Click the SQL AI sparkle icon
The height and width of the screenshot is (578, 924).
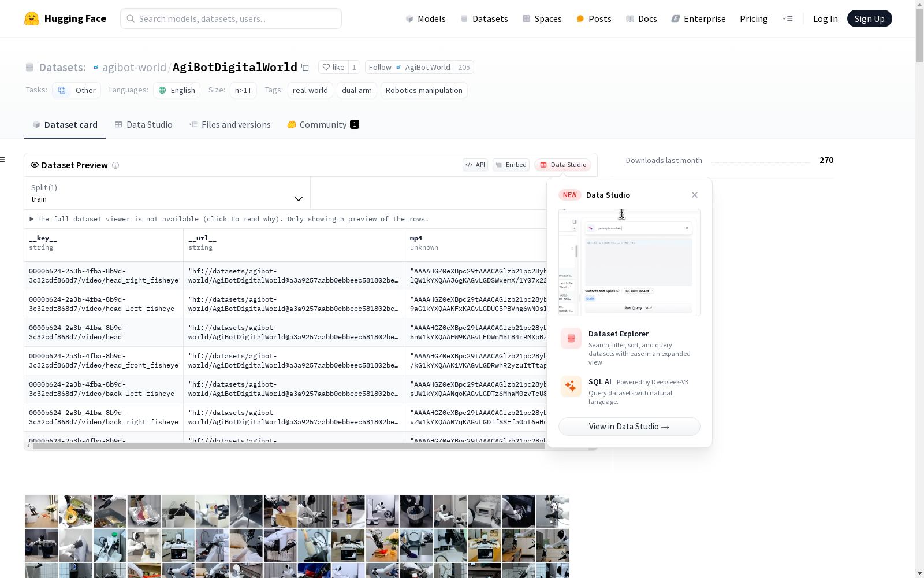tap(571, 386)
